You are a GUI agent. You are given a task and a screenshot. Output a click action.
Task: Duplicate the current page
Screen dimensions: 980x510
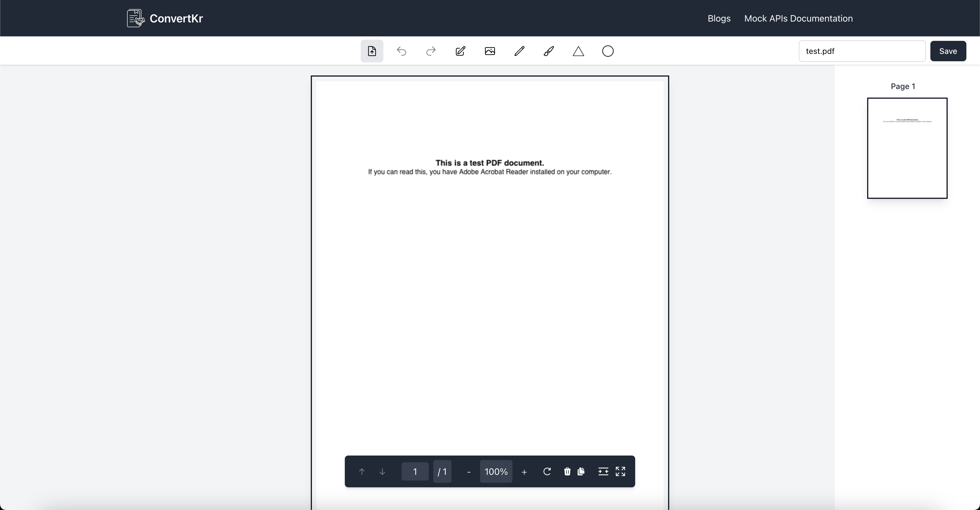pyautogui.click(x=581, y=471)
